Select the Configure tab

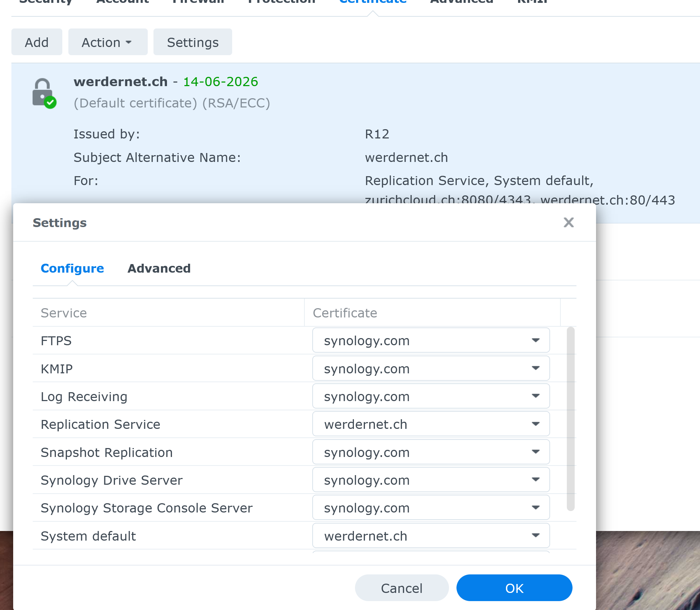point(72,268)
